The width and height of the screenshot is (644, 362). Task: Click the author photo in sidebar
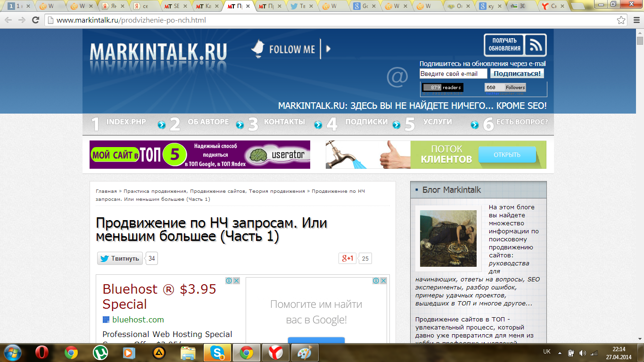pyautogui.click(x=448, y=239)
